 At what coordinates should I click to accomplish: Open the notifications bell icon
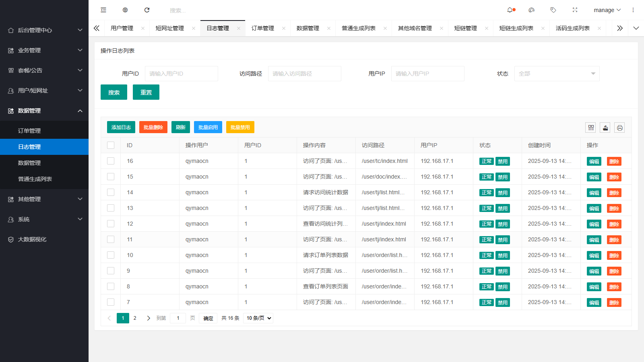511,10
